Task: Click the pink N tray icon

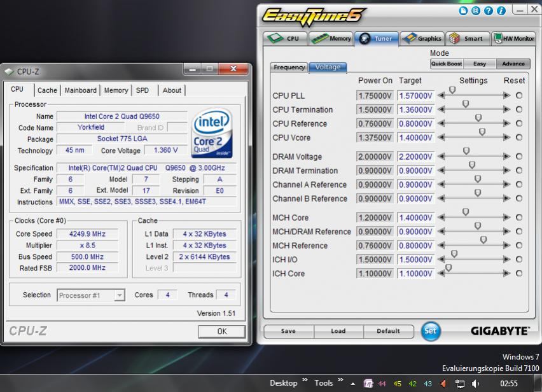Action: pyautogui.click(x=368, y=383)
